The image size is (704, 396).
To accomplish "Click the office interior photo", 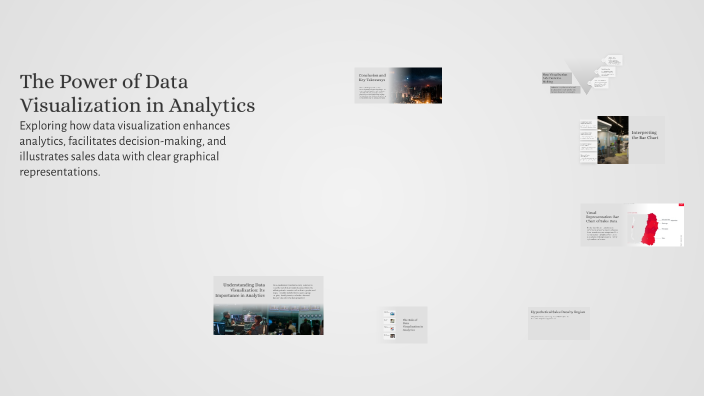I will [613, 140].
